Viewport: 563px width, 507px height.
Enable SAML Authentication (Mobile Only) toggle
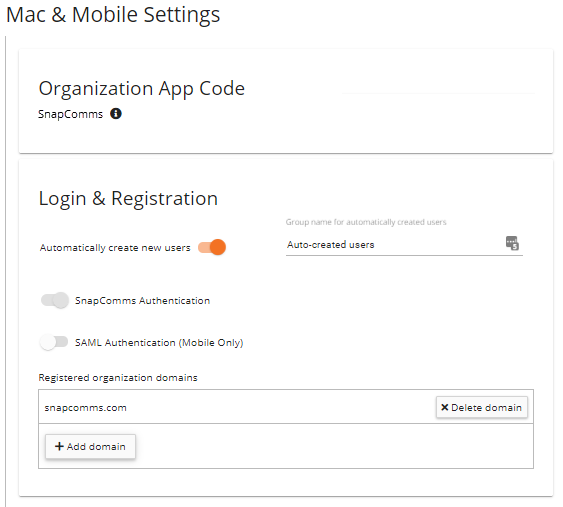tap(54, 342)
